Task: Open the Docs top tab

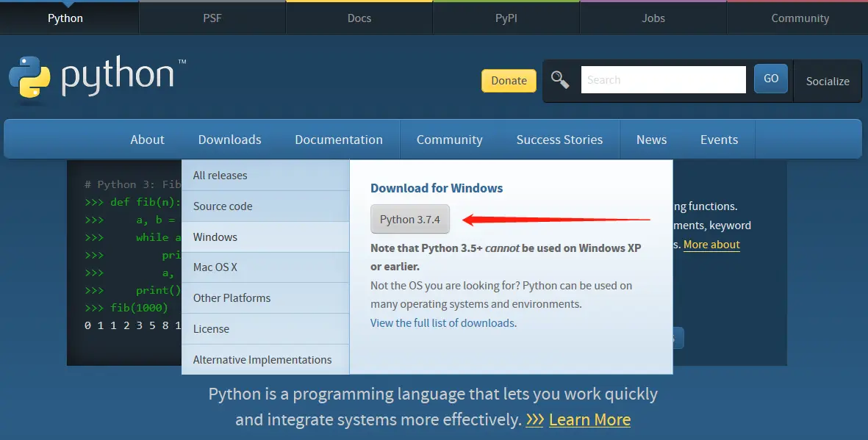Action: coord(359,18)
